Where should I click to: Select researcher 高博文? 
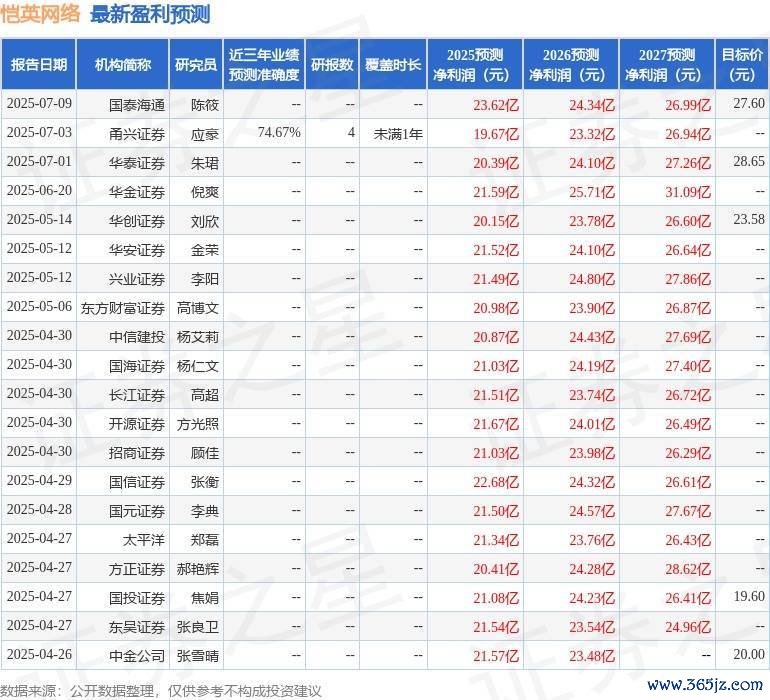click(x=197, y=308)
